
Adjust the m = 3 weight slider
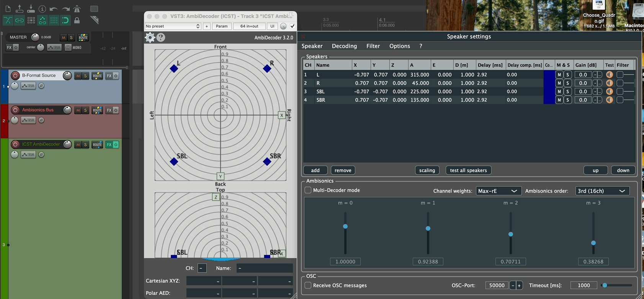[593, 243]
